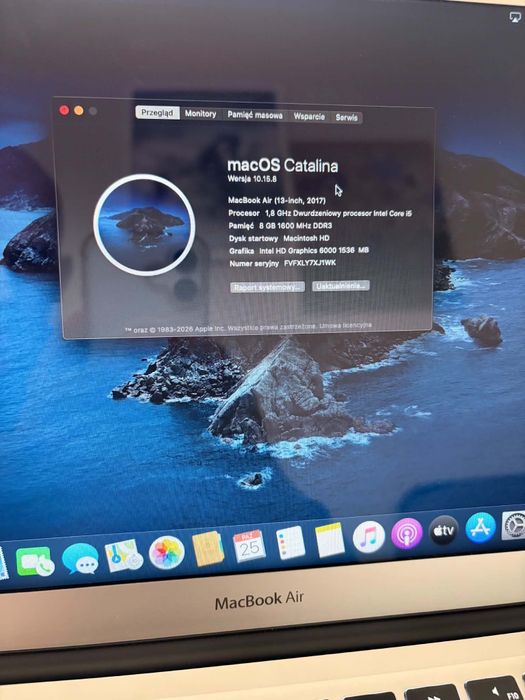Viewport: 525px width, 700px height.
Task: Open Calendar showing 25 in the Dock
Action: click(249, 546)
